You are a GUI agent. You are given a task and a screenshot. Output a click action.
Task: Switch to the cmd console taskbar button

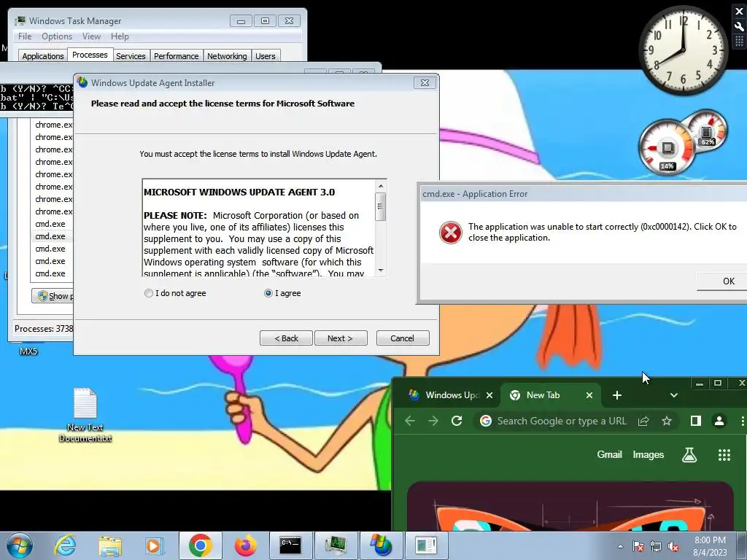pos(290,545)
